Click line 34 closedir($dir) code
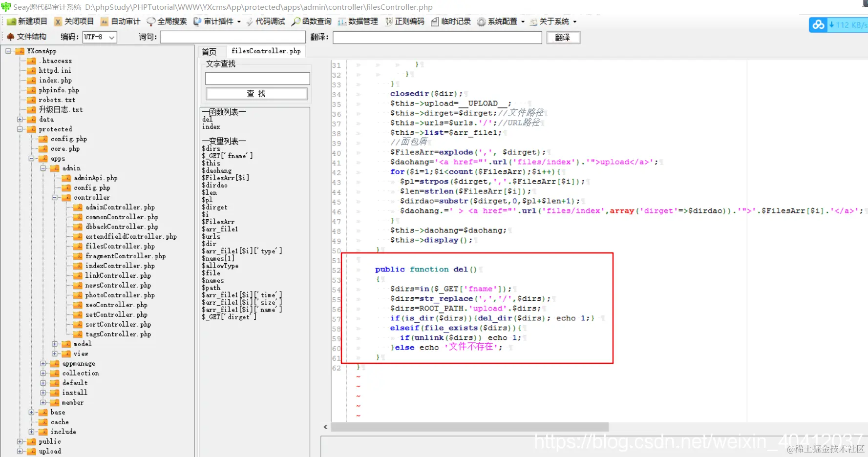868x457 pixels. [425, 94]
